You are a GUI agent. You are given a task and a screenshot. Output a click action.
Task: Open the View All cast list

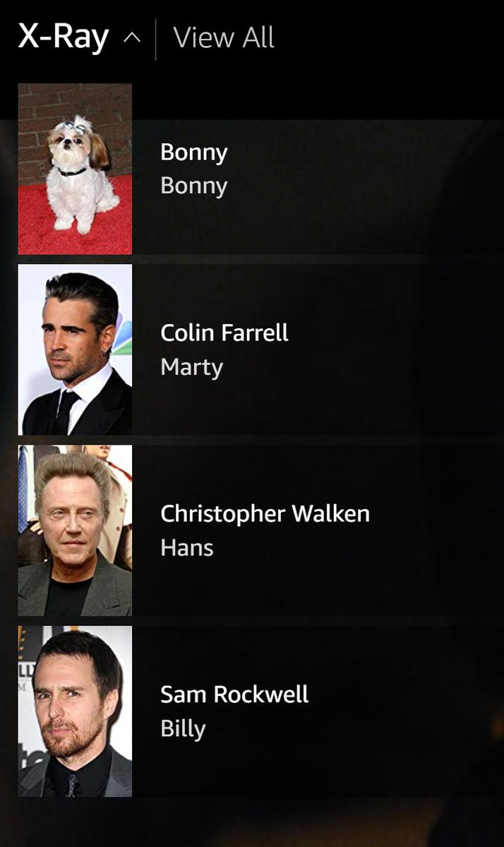[x=224, y=37]
